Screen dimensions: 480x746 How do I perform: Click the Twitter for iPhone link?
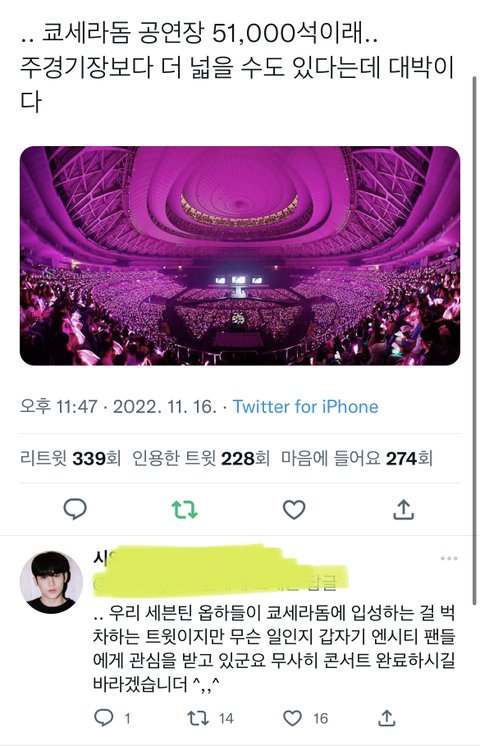pos(305,407)
